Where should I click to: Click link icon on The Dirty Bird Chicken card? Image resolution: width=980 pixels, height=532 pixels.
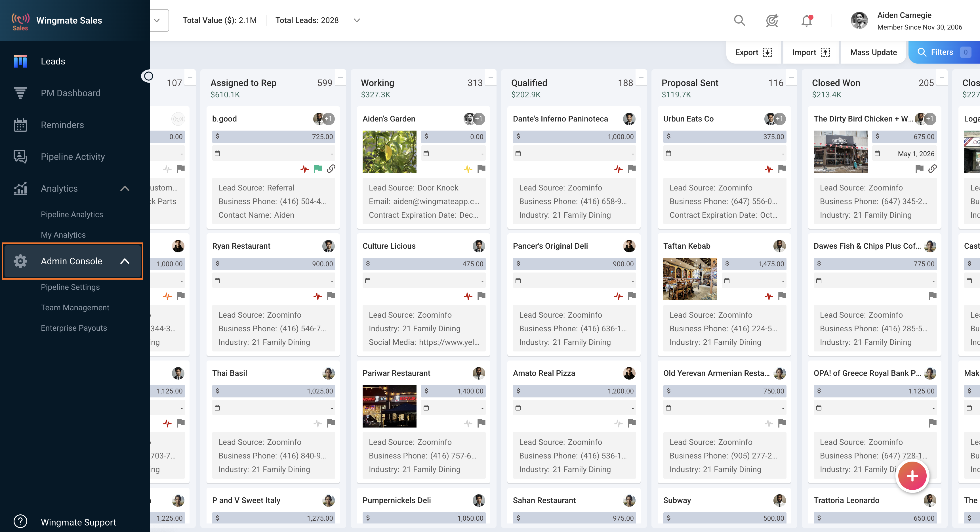coord(932,169)
